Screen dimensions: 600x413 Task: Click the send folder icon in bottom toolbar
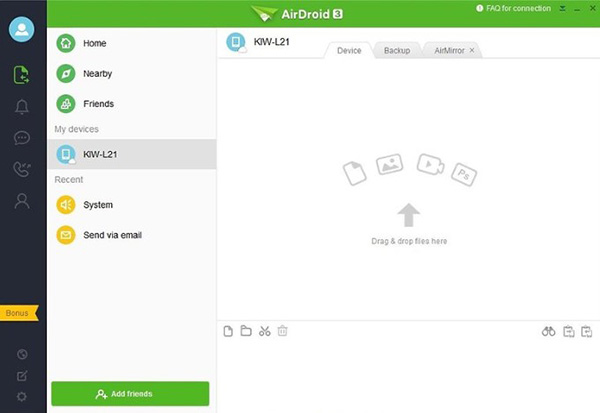(x=246, y=331)
